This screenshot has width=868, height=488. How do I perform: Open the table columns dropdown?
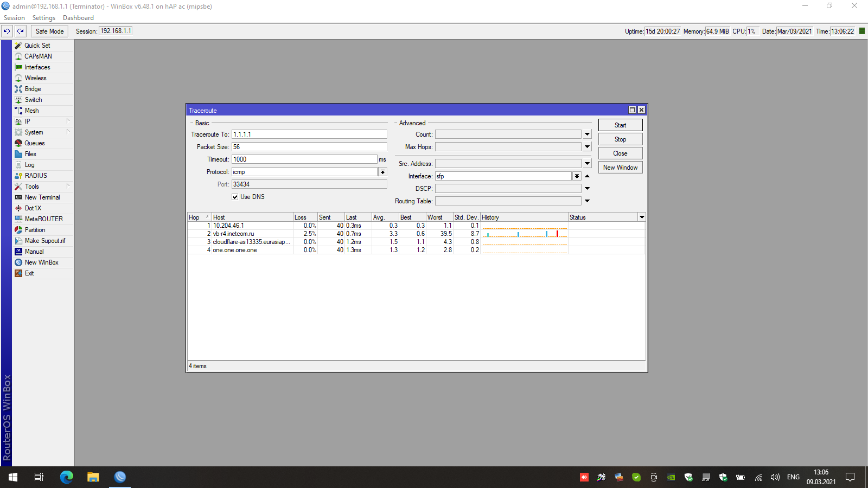(642, 217)
